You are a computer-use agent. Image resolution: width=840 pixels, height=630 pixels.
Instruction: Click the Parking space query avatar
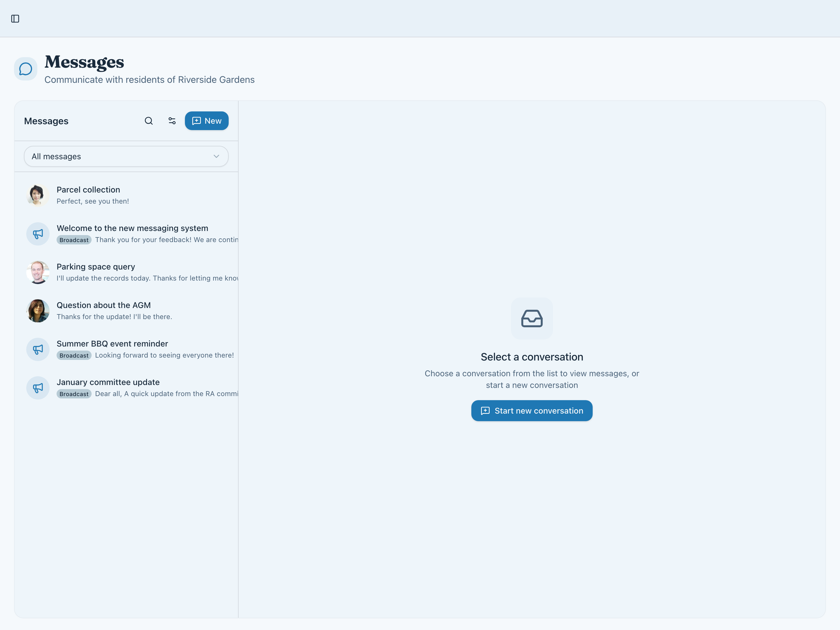pyautogui.click(x=38, y=272)
